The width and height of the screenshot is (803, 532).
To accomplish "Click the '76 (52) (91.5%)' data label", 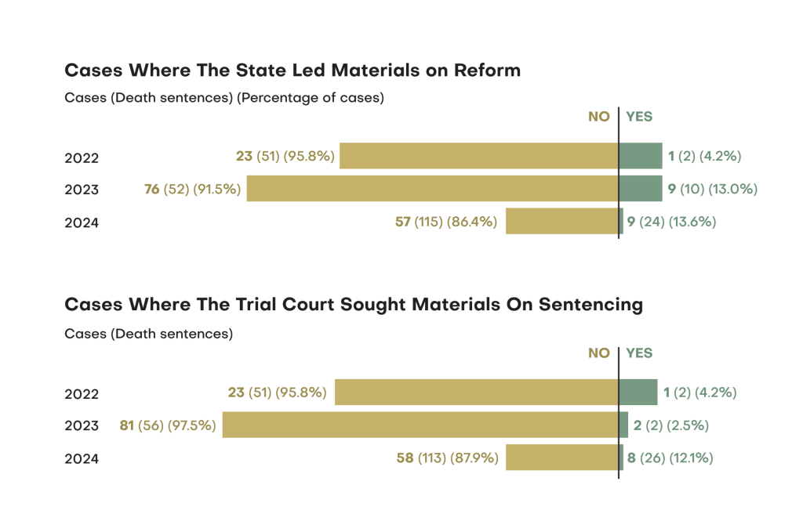I will click(192, 189).
